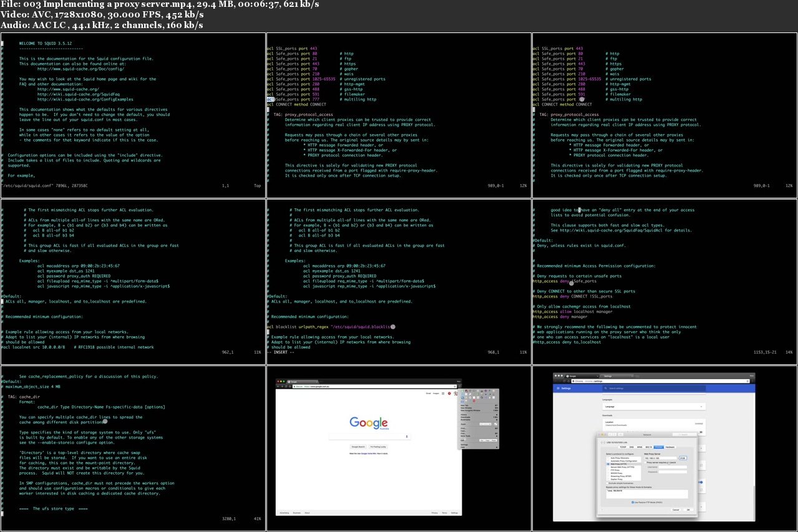Click the Google Search button
The image size is (798, 532).
click(358, 447)
